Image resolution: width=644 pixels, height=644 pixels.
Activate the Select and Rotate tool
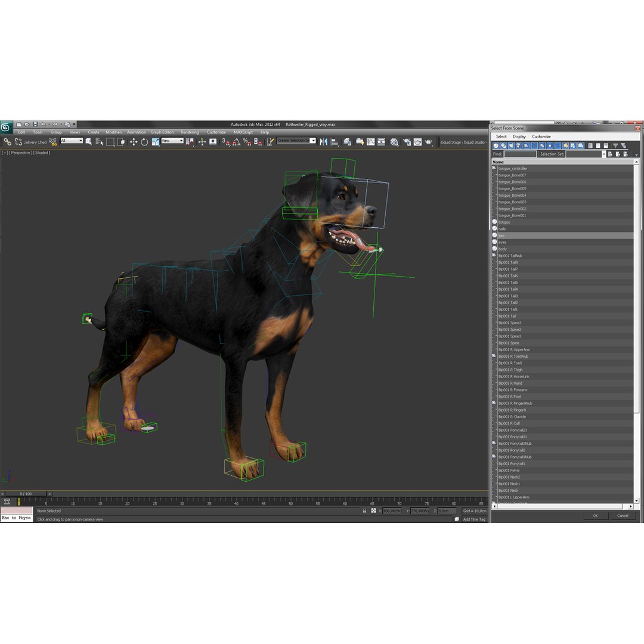point(144,142)
